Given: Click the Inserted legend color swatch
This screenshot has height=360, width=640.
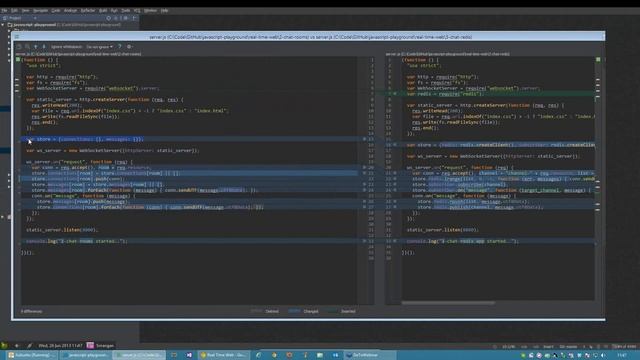Looking at the screenshot, I should pyautogui.click(x=331, y=311).
